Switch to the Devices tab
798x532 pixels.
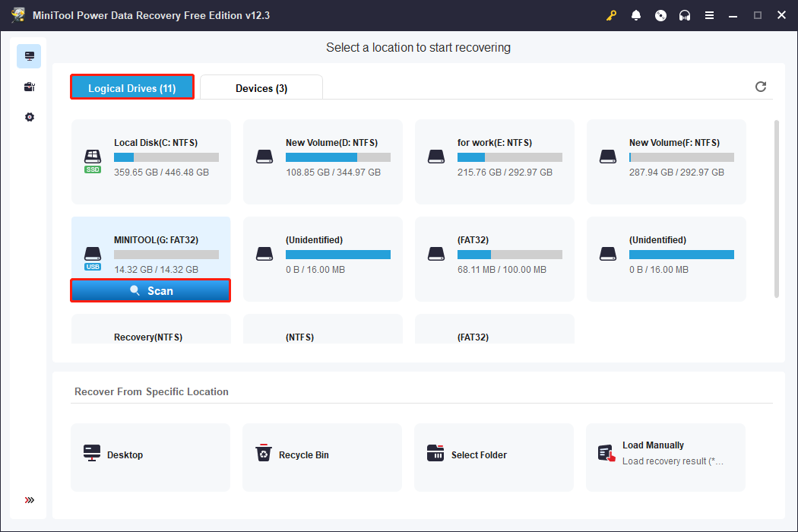[261, 87]
